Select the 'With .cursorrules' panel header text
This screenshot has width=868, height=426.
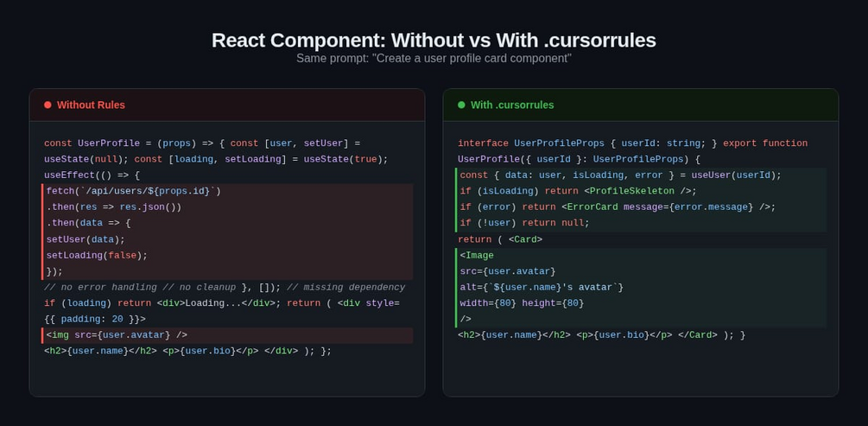pos(512,105)
